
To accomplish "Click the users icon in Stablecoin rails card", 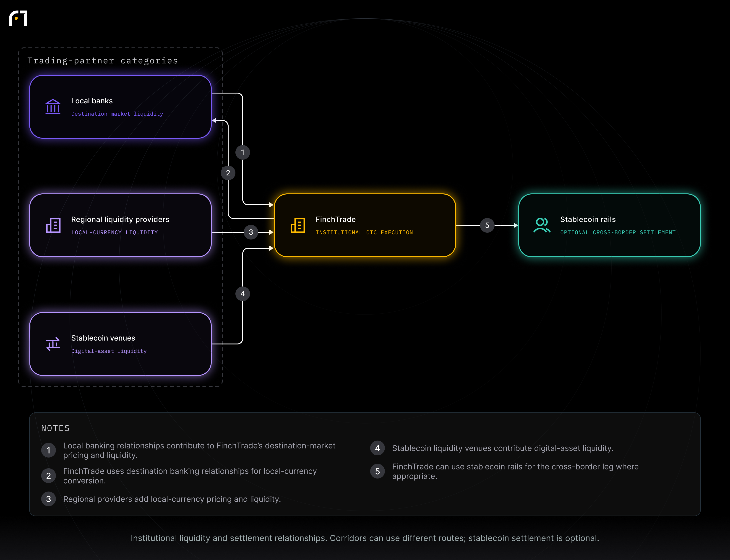I will coord(542,225).
